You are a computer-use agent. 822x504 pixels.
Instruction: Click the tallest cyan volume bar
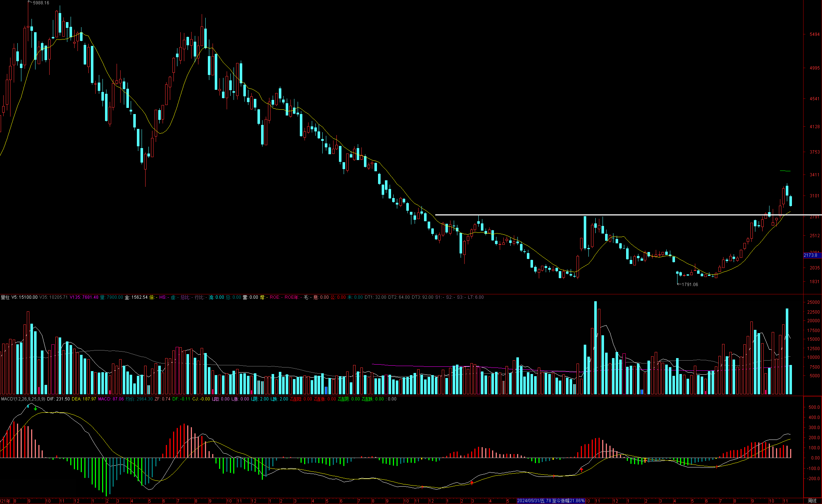tap(595, 348)
